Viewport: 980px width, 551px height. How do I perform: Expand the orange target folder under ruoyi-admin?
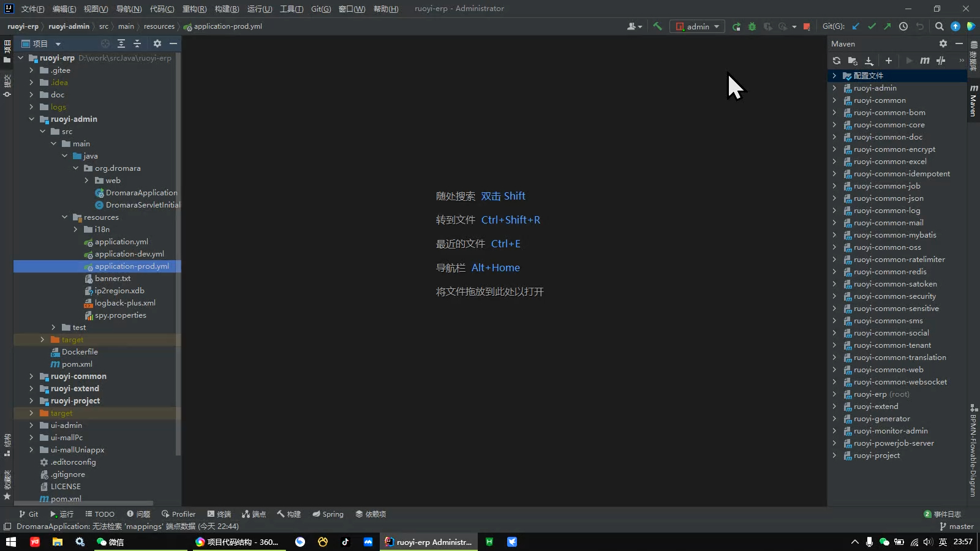click(x=42, y=340)
